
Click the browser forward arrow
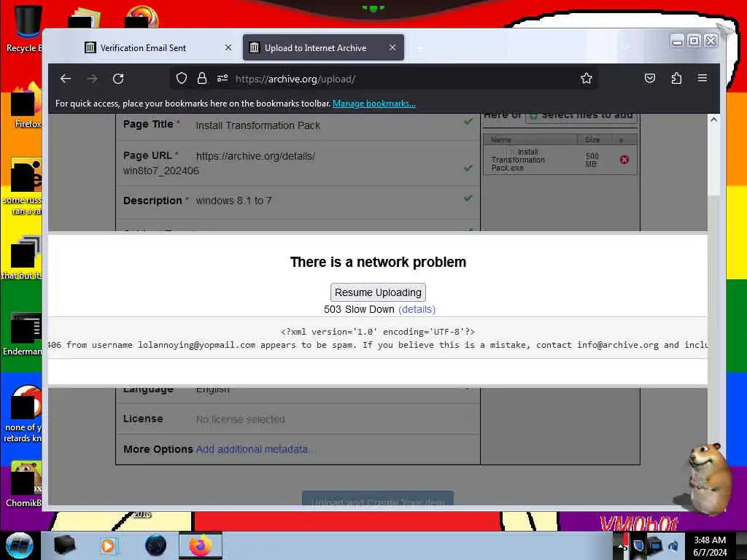point(92,79)
